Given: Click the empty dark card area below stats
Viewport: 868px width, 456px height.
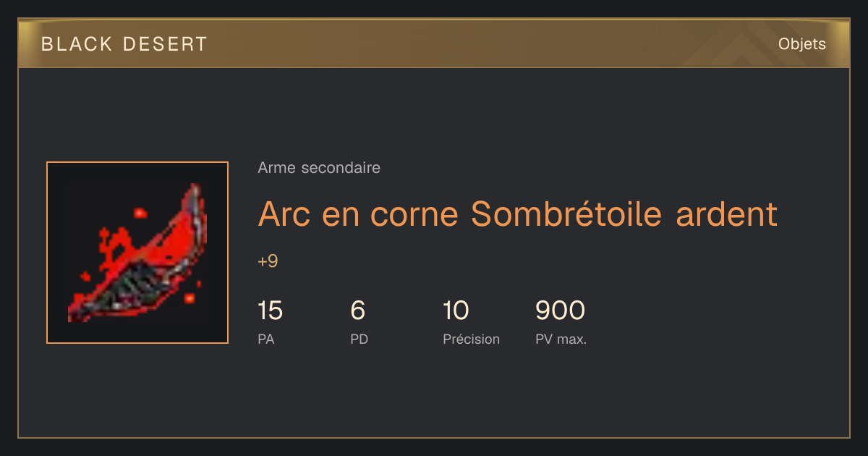Looking at the screenshot, I should [x=434, y=394].
